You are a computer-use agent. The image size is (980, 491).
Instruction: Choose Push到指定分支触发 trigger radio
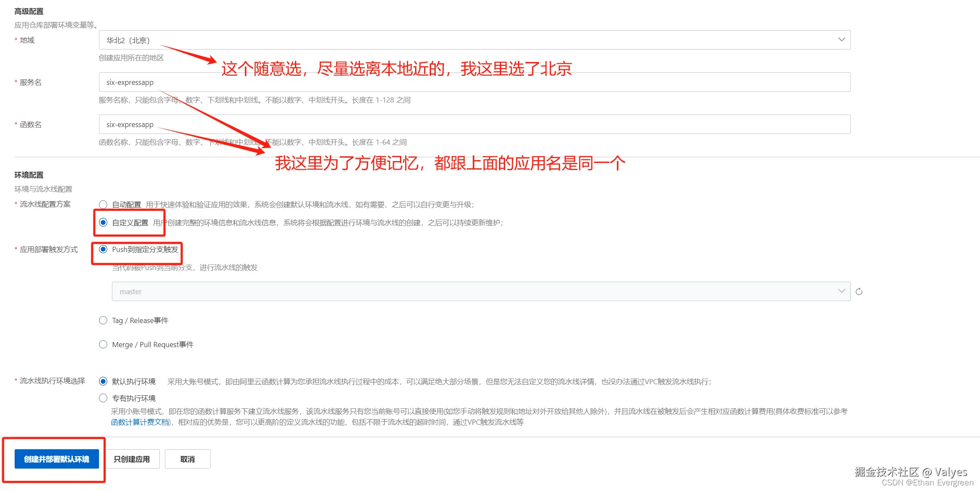(103, 249)
